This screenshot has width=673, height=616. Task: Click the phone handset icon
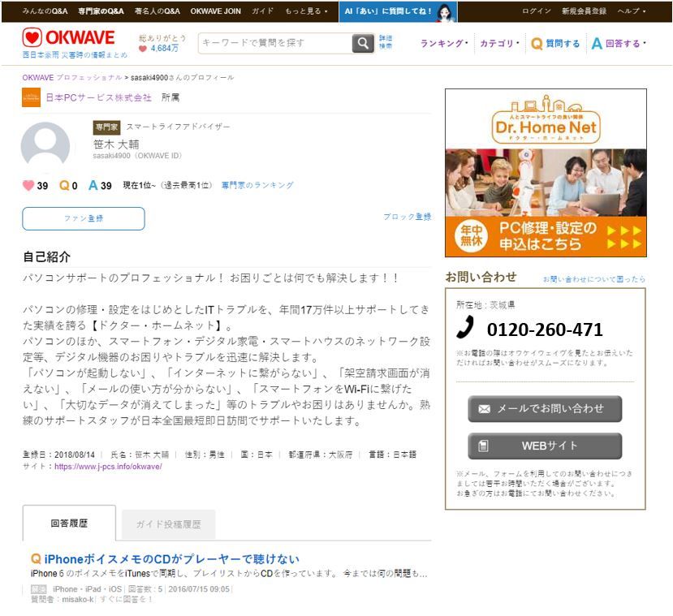point(466,327)
